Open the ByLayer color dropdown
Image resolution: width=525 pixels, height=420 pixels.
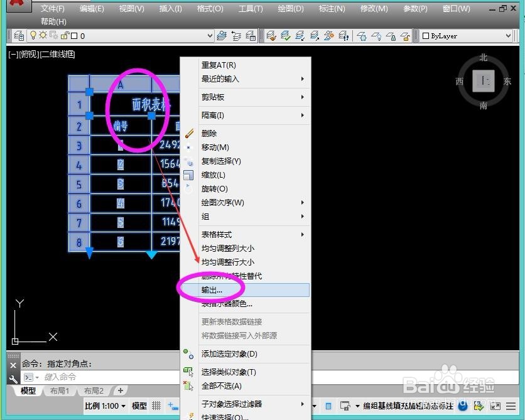click(x=508, y=36)
